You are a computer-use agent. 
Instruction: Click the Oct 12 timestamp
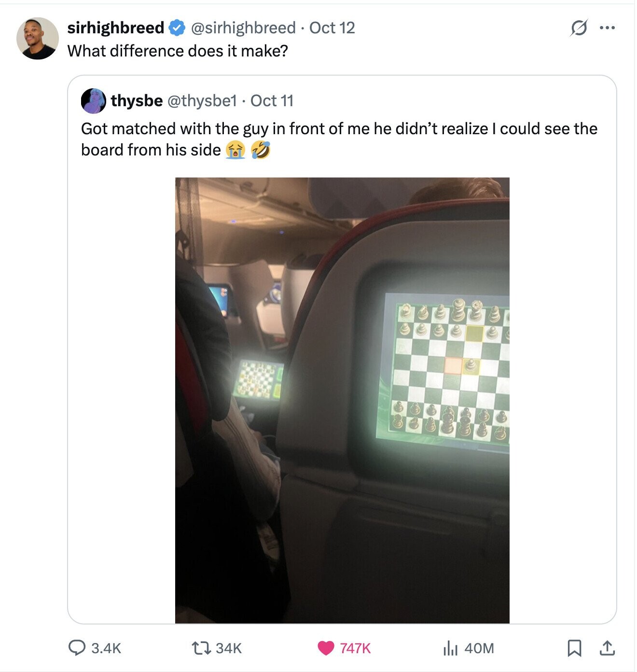[332, 28]
